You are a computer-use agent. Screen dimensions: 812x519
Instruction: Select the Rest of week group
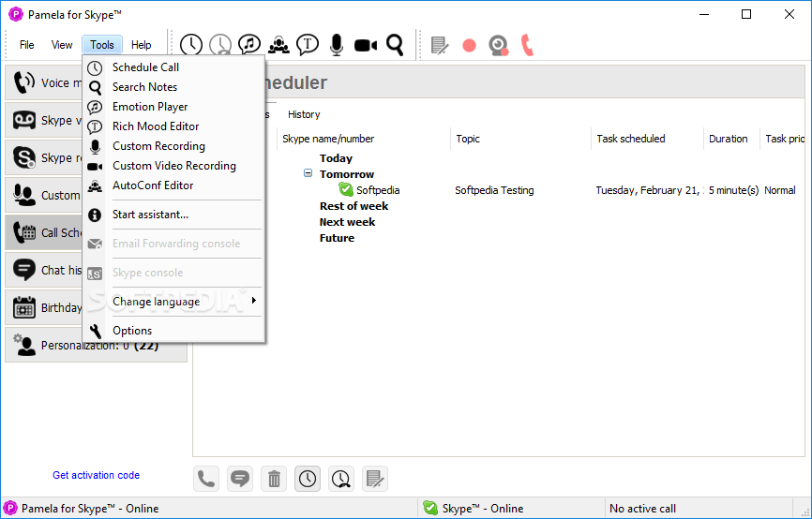(353, 206)
